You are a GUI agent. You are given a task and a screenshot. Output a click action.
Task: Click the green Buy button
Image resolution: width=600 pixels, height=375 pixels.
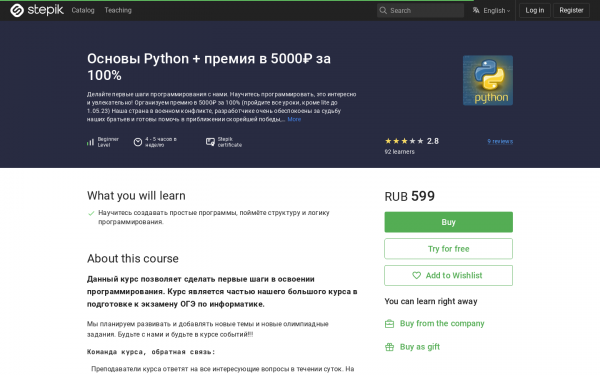[448, 222]
